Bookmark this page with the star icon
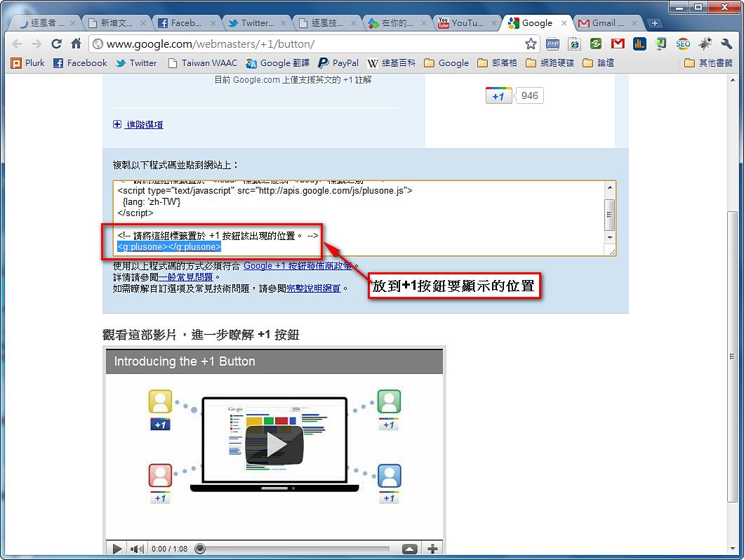Image resolution: width=744 pixels, height=560 pixels. coord(531,44)
